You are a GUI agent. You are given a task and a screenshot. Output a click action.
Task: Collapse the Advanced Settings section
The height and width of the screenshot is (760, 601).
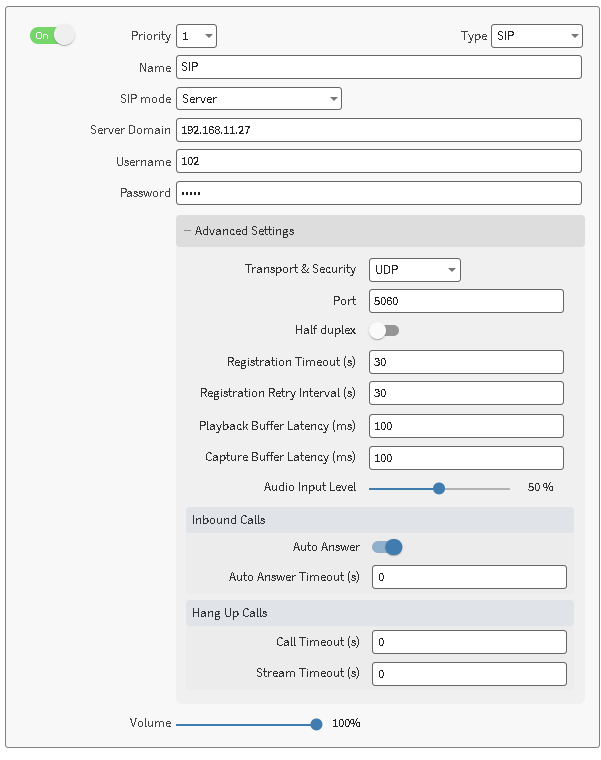coord(240,231)
